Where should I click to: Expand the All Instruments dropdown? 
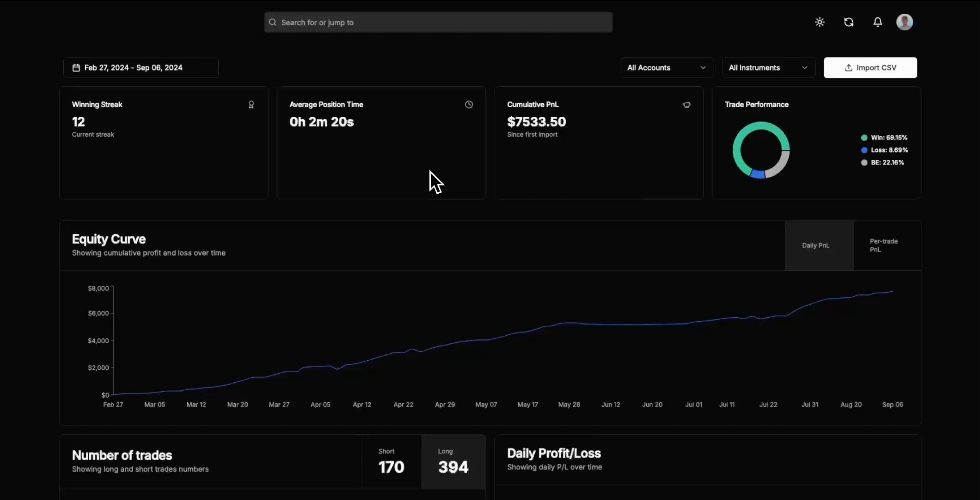pos(768,68)
